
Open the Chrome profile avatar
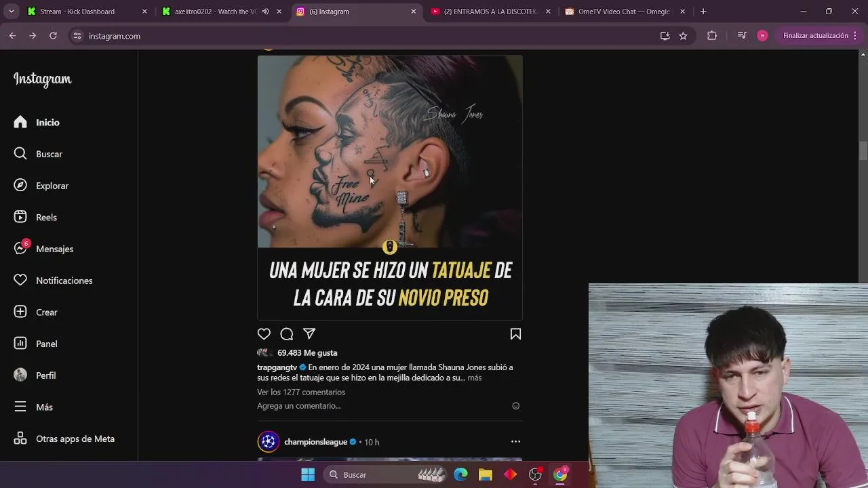[762, 36]
